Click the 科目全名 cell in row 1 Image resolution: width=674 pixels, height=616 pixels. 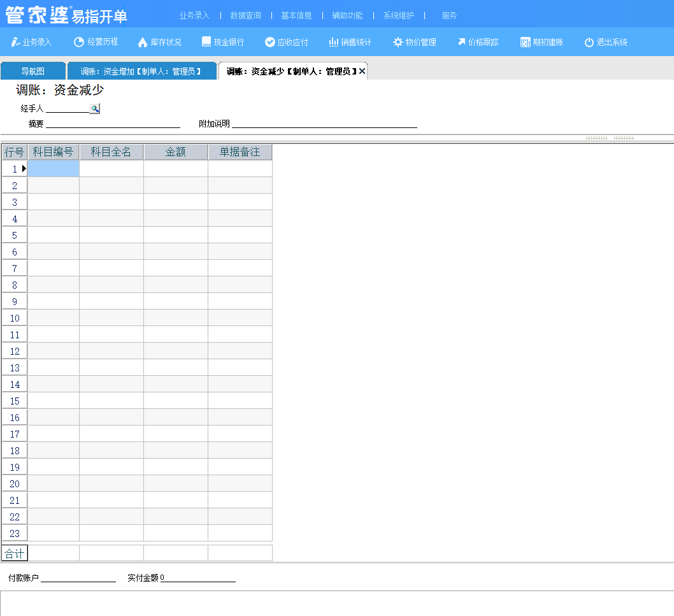coord(111,169)
